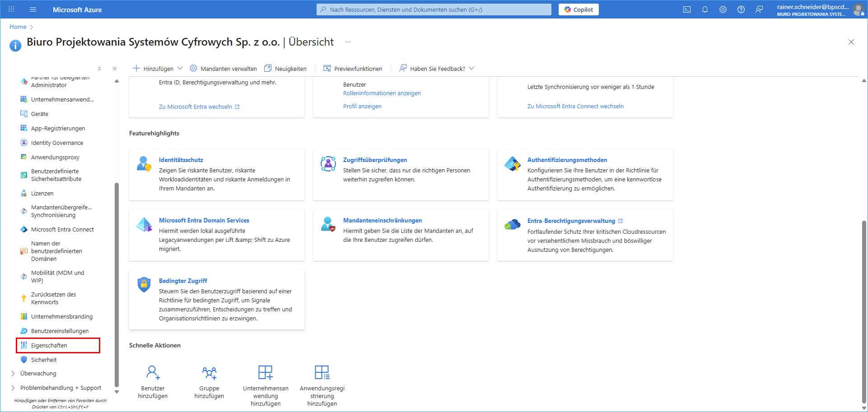Click the Microsoft Entra Connect sidebar icon

pyautogui.click(x=24, y=229)
